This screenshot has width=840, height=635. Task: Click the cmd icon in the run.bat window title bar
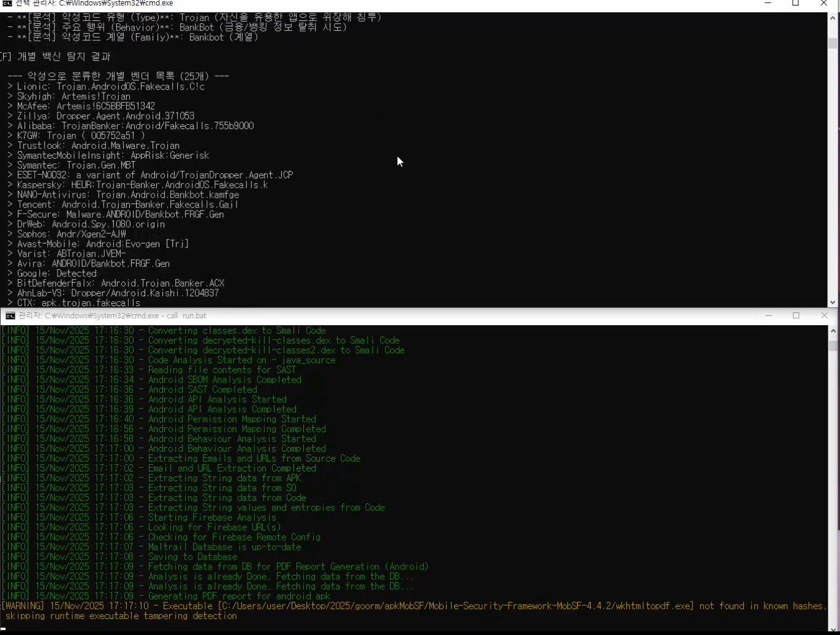point(10,316)
